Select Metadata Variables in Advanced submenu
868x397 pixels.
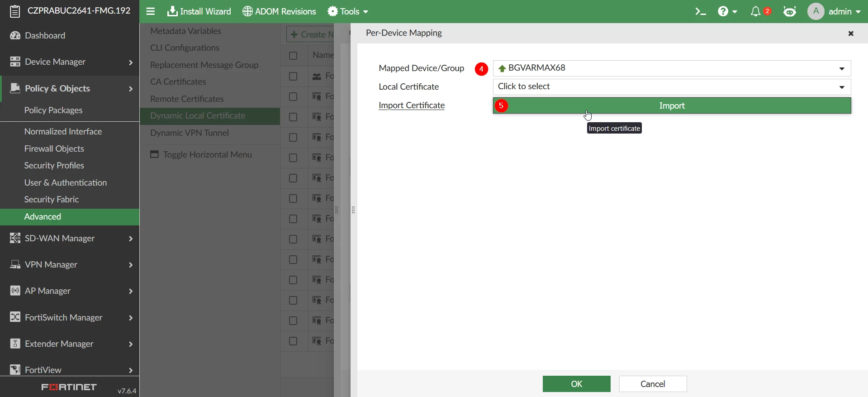tap(185, 31)
